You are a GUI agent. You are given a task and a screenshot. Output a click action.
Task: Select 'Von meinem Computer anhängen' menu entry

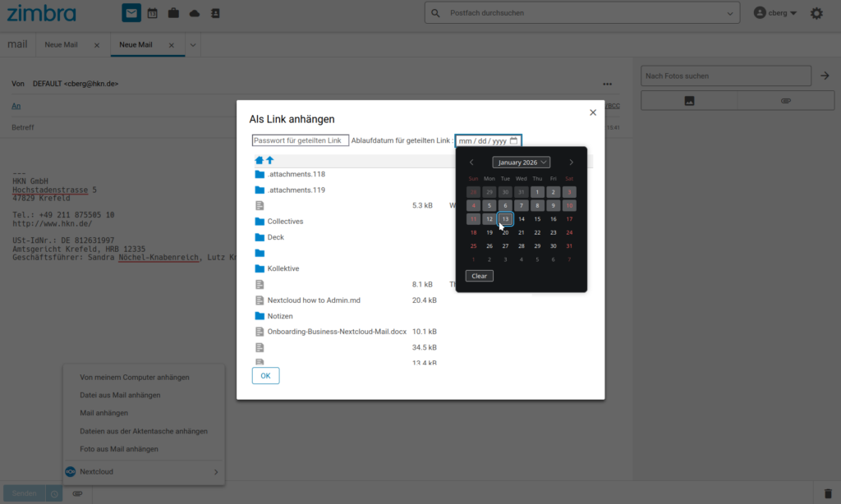(135, 378)
